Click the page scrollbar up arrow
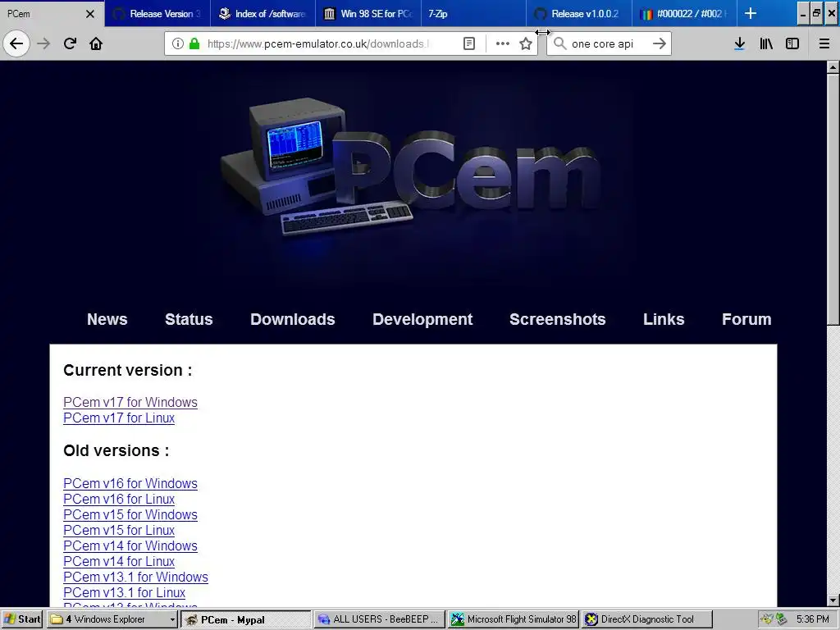Image resolution: width=840 pixels, height=630 pixels. 833,67
